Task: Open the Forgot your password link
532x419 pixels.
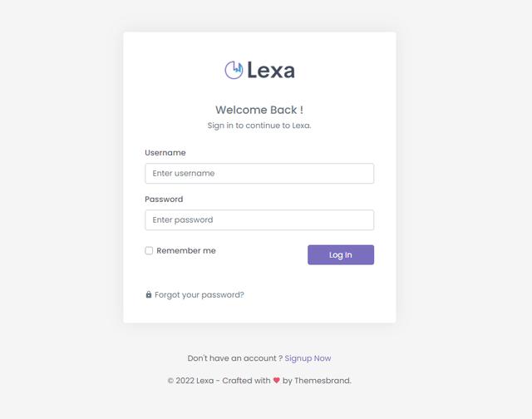Action: tap(199, 295)
